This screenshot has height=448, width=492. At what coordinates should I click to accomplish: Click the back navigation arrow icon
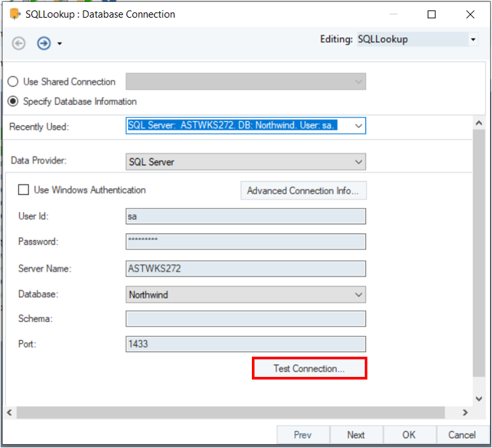19,43
